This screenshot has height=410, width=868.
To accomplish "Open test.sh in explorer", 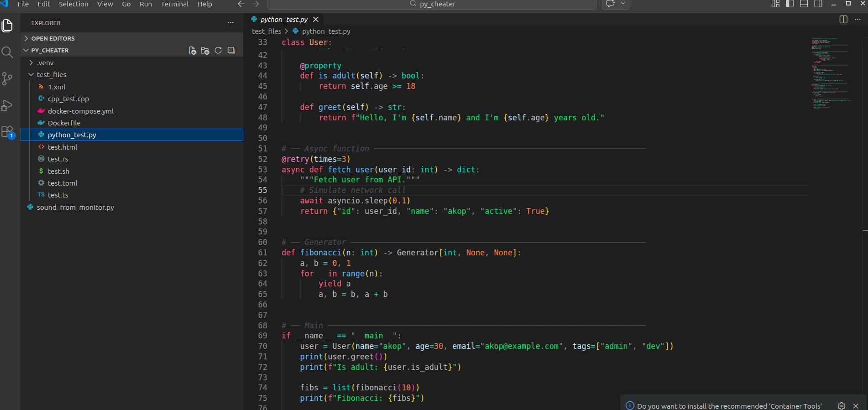I will (x=132, y=171).
